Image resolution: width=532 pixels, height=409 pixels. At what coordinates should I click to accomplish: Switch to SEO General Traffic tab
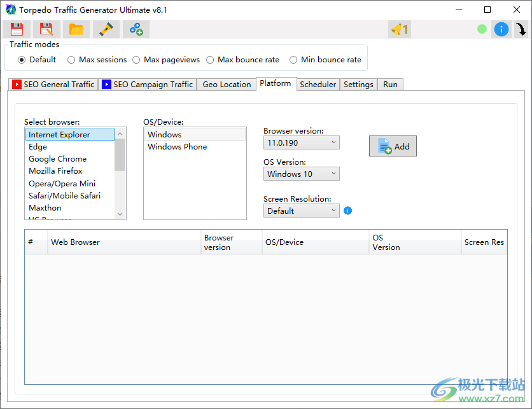tap(53, 85)
